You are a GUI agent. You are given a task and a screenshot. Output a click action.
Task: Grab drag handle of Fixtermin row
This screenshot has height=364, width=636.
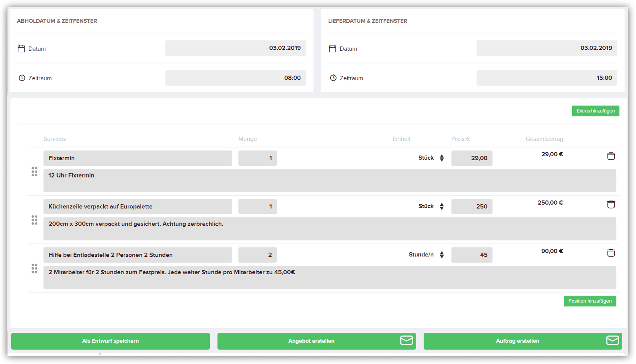(35, 172)
